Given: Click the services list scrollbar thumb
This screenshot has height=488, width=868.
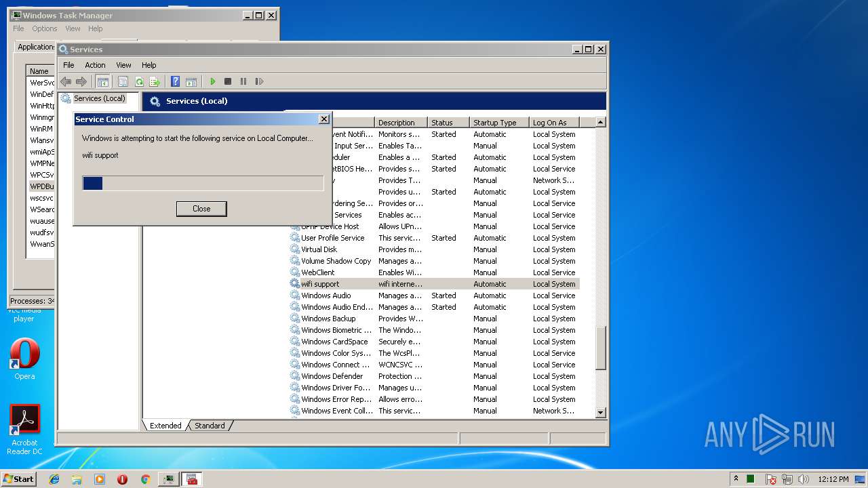Looking at the screenshot, I should (600, 348).
